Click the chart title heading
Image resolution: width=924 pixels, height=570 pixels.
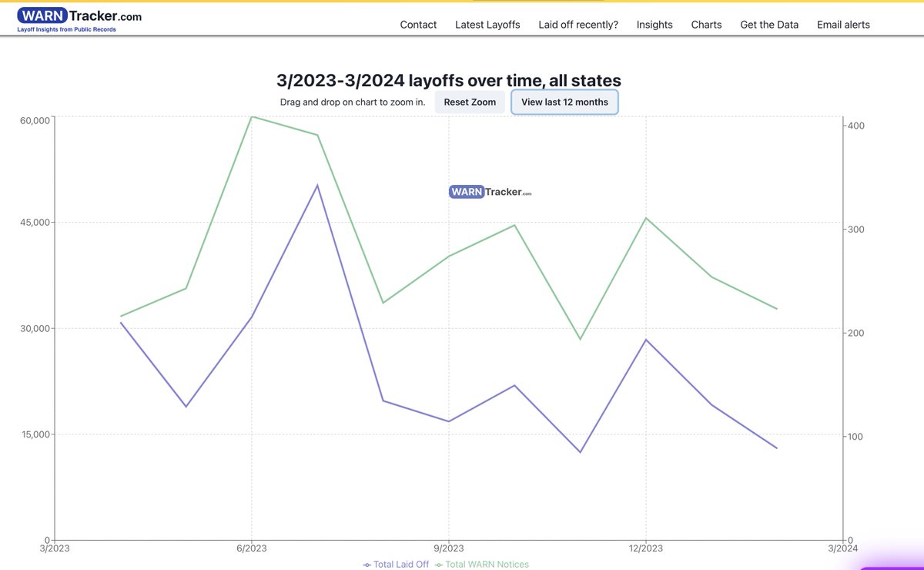(x=449, y=80)
